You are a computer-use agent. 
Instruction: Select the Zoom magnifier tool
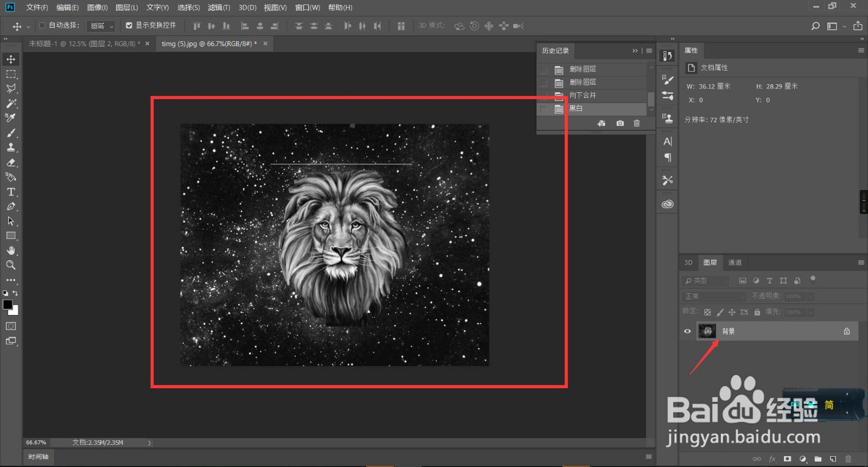tap(11, 265)
